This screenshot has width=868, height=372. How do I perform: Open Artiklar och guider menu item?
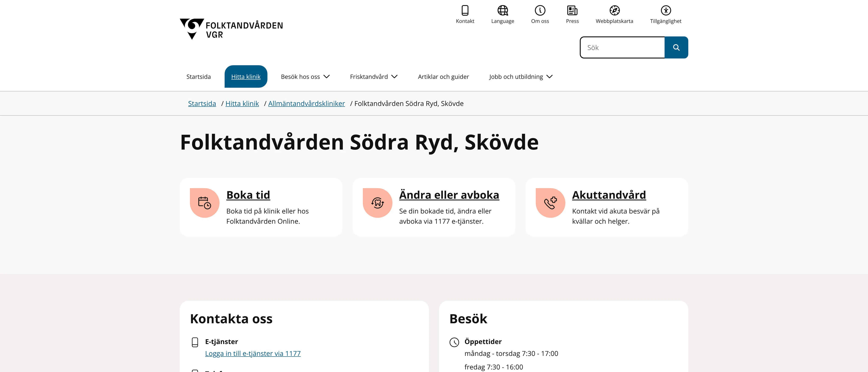click(x=443, y=77)
